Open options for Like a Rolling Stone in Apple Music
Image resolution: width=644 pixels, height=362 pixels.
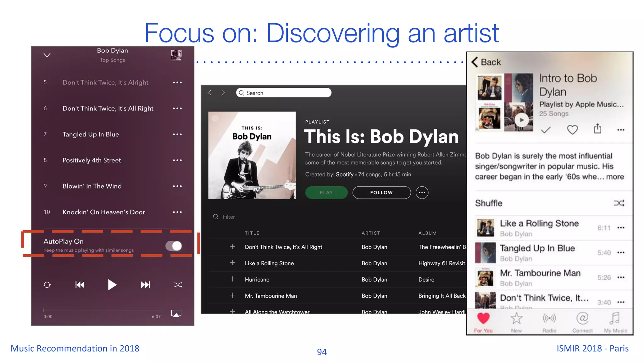(x=621, y=228)
